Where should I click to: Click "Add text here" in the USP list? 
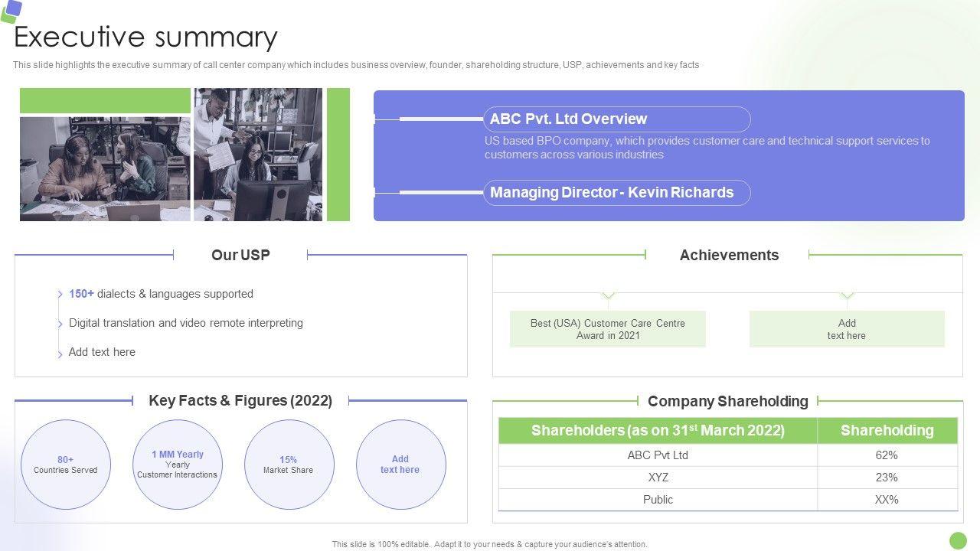(102, 352)
